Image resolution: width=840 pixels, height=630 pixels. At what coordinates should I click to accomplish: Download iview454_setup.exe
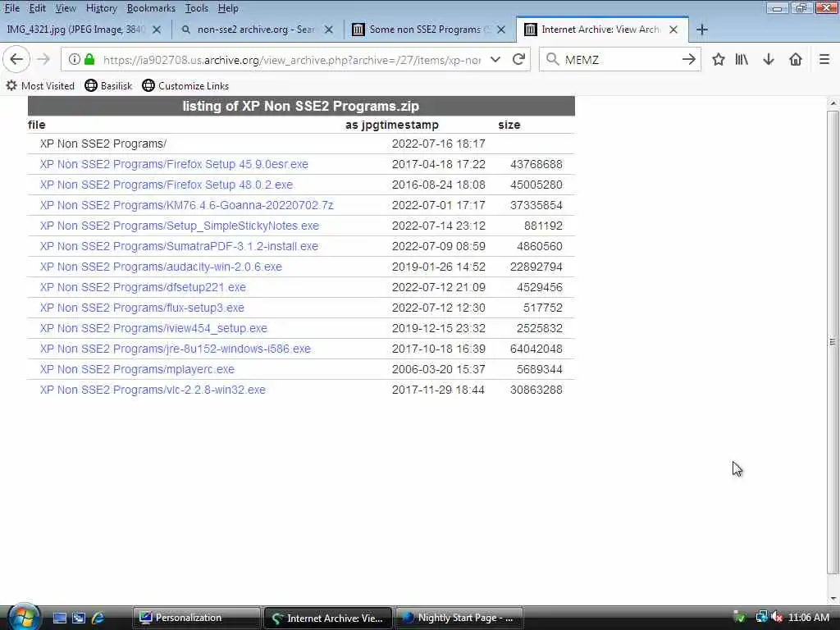[x=153, y=328]
